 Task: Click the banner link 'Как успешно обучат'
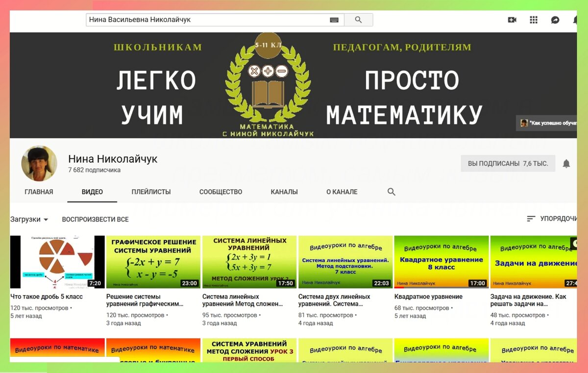click(547, 123)
